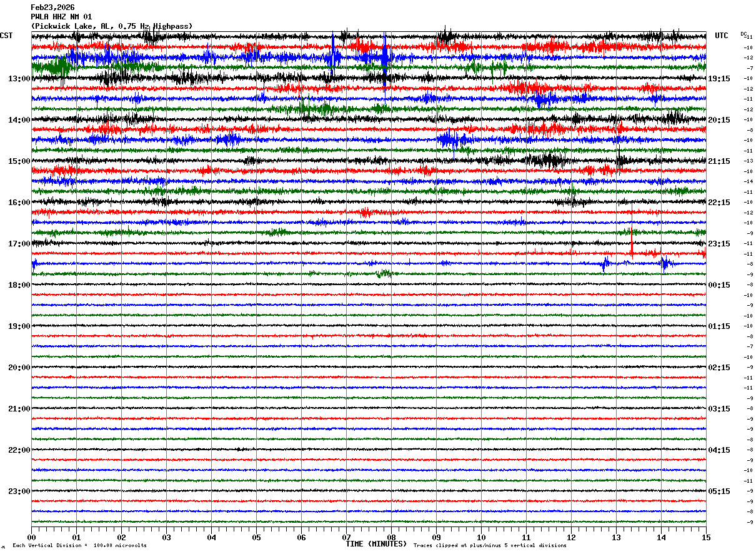
Task: Click minute tick label 00 on bottom axis
Action: click(31, 537)
